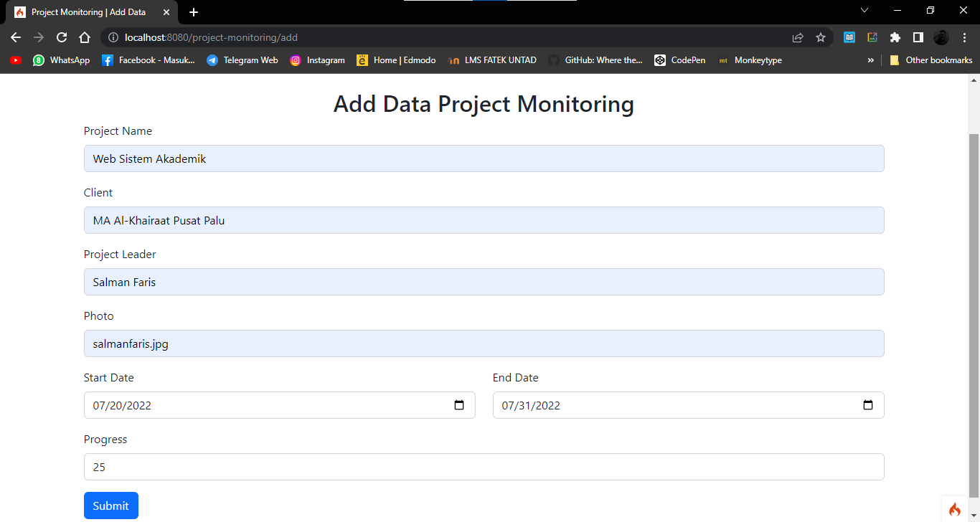The image size is (980, 522).
Task: Open the End Date calendar picker
Action: 868,405
